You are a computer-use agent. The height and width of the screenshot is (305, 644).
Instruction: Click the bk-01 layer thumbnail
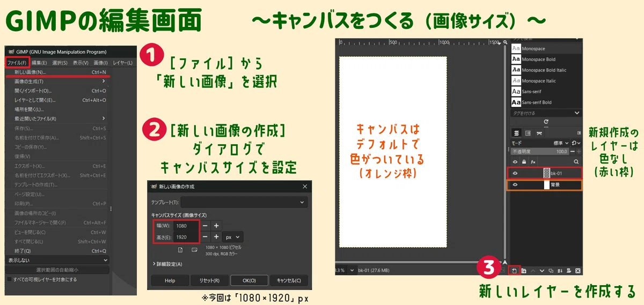[547, 173]
